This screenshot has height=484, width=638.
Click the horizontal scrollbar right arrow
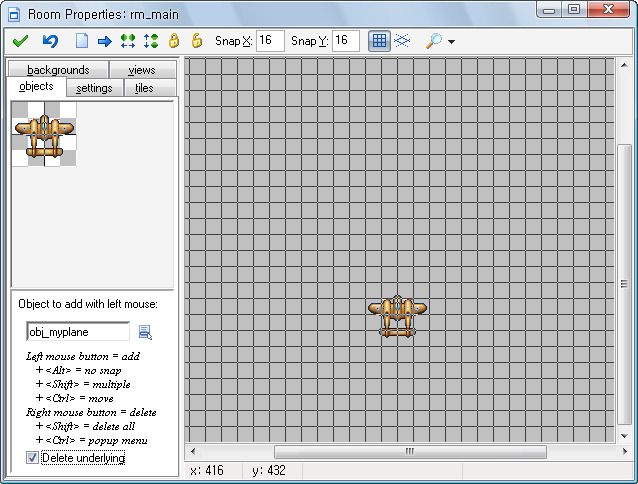coord(625,451)
